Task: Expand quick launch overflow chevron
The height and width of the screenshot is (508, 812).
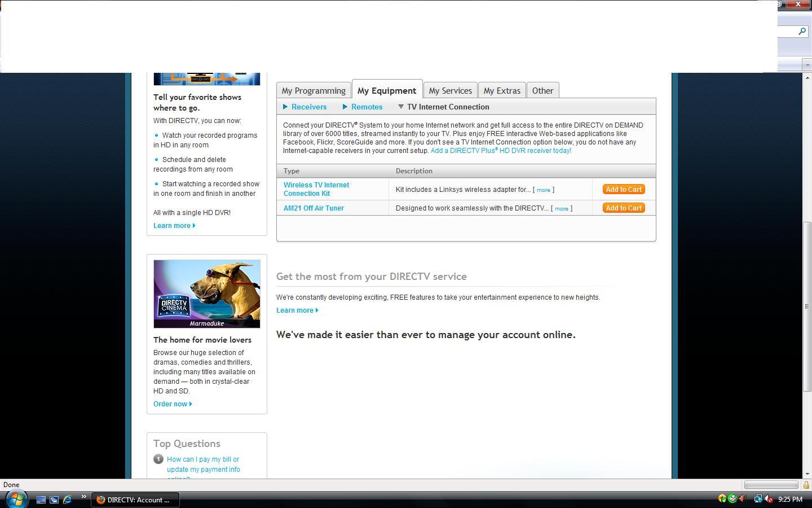Action: [83, 497]
